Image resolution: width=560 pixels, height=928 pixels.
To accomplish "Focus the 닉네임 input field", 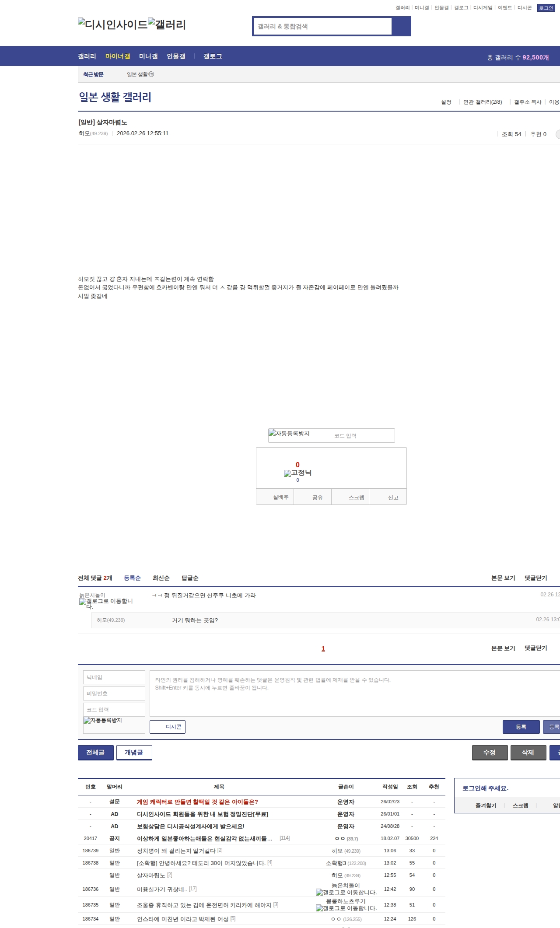I will point(114,677).
